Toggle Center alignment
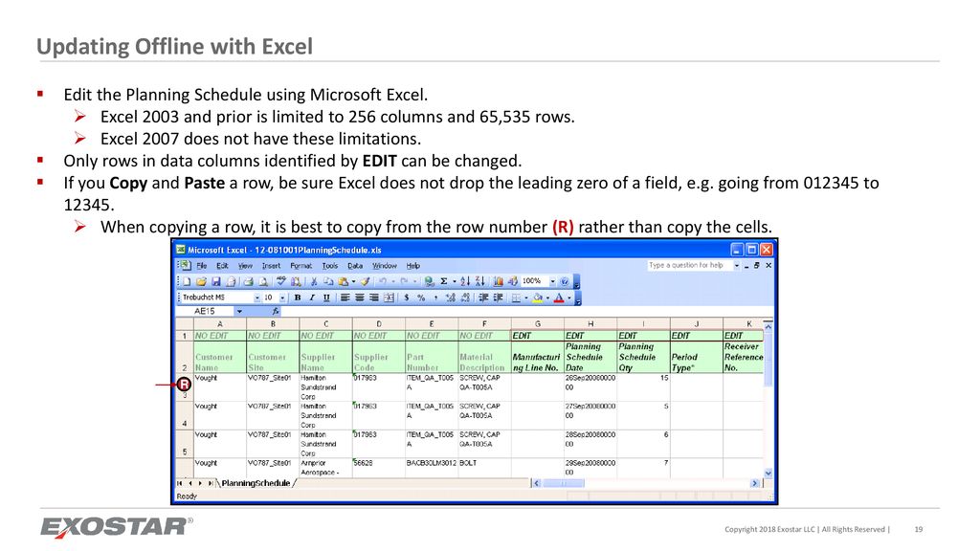 tap(360, 298)
